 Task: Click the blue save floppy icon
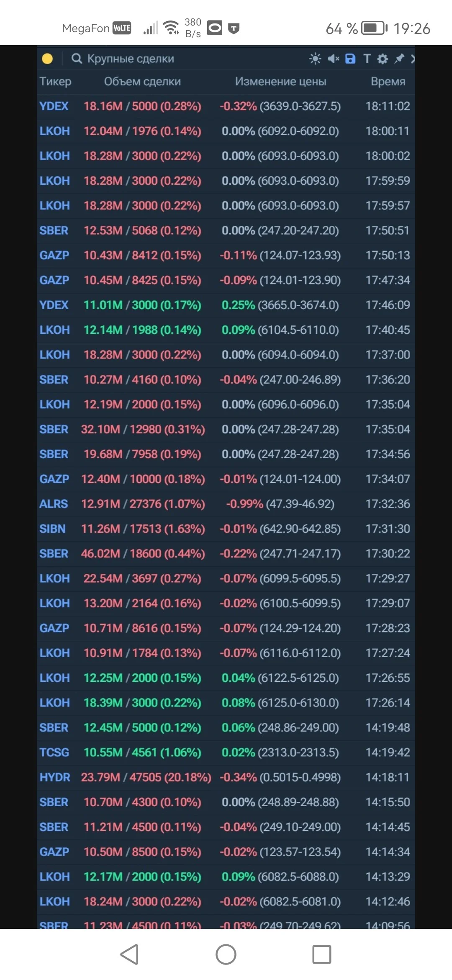(x=350, y=59)
